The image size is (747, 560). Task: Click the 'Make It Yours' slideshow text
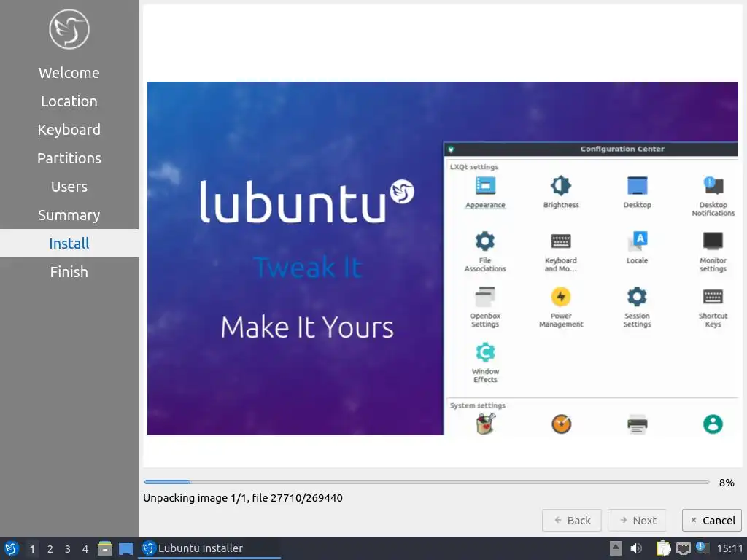pyautogui.click(x=307, y=327)
